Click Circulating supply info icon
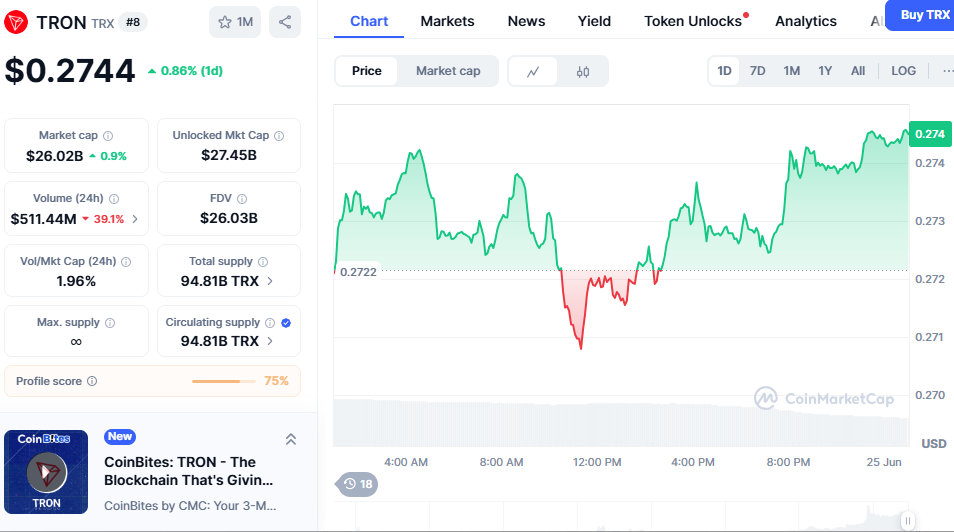Screen dimensions: 954x532 [270, 323]
